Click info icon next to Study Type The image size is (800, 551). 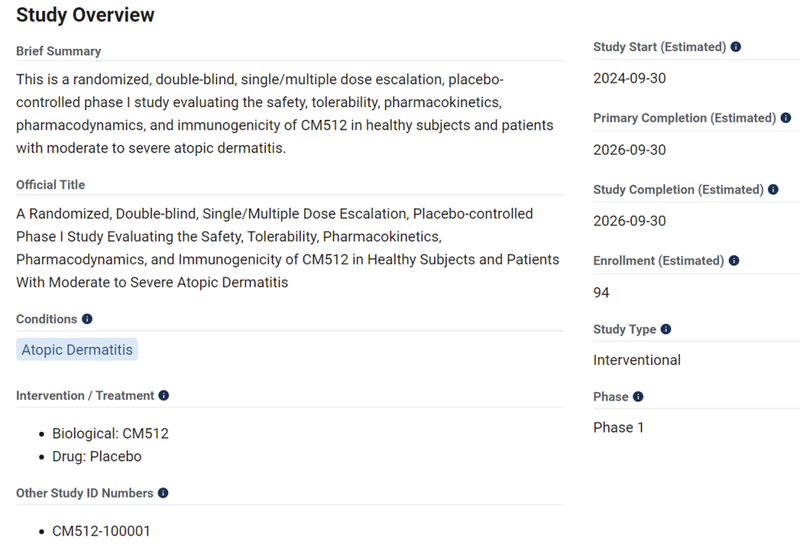pos(666,329)
